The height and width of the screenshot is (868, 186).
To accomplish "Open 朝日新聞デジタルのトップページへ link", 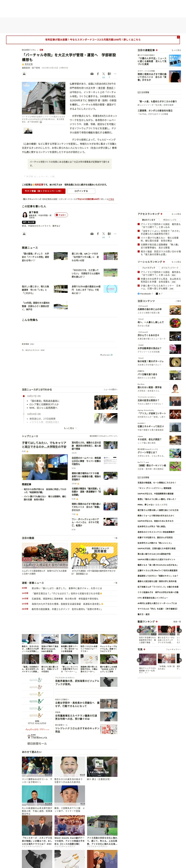I will [x=104, y=436].
